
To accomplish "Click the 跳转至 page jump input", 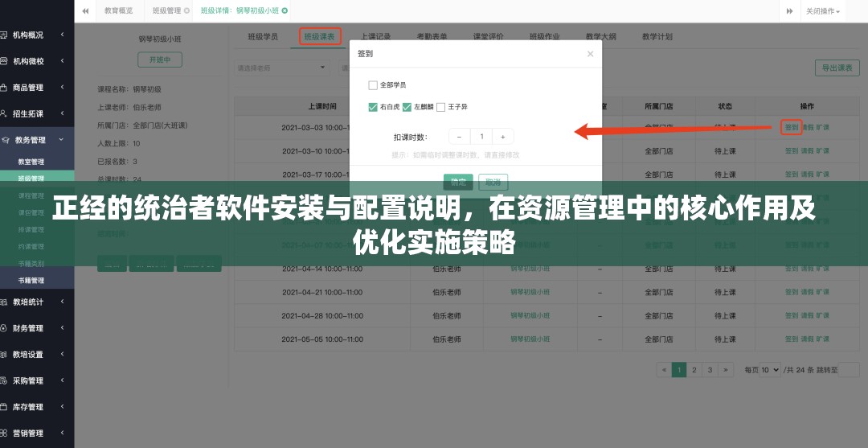I will 849,370.
